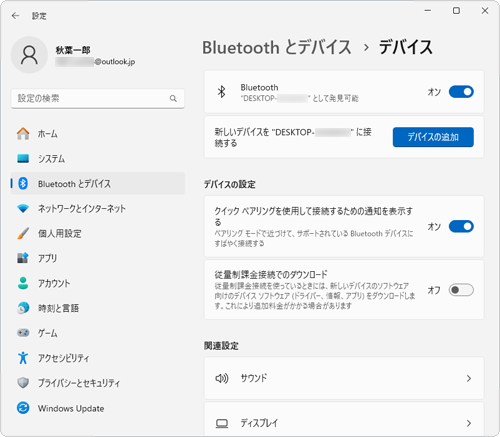Screen dimensions: 500x437
Task: Disable quick pairing notification toggle
Action: click(x=461, y=226)
